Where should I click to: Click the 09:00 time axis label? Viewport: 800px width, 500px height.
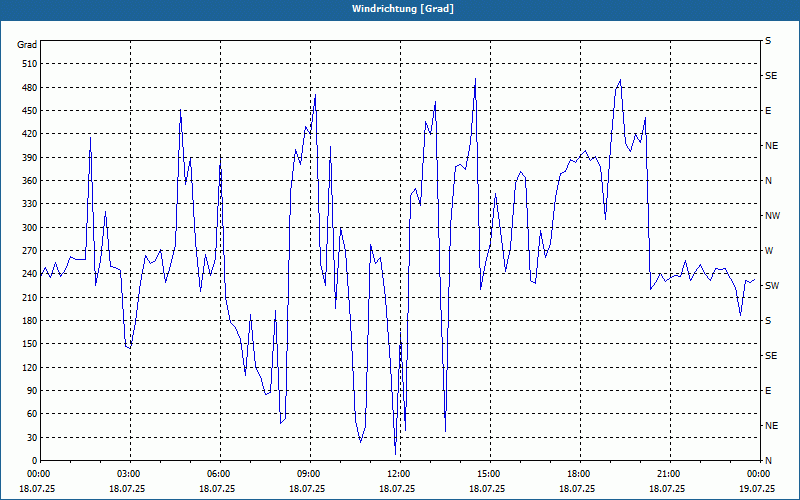coord(307,474)
